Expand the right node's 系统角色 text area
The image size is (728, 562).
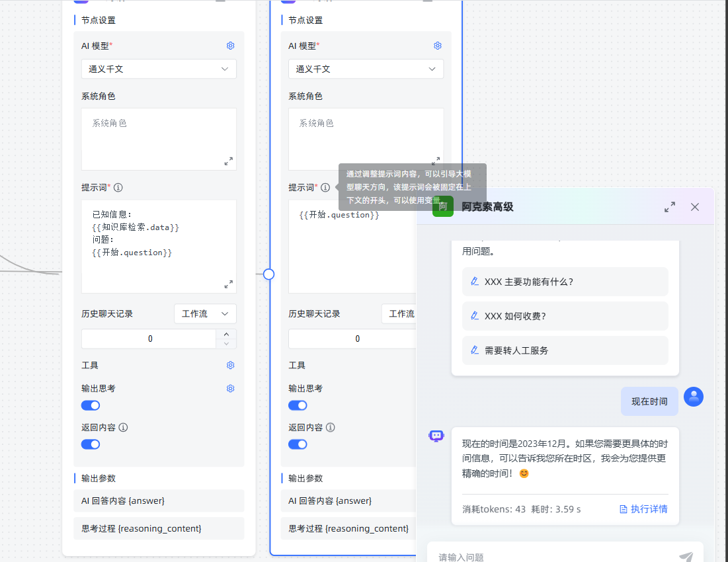click(x=436, y=161)
